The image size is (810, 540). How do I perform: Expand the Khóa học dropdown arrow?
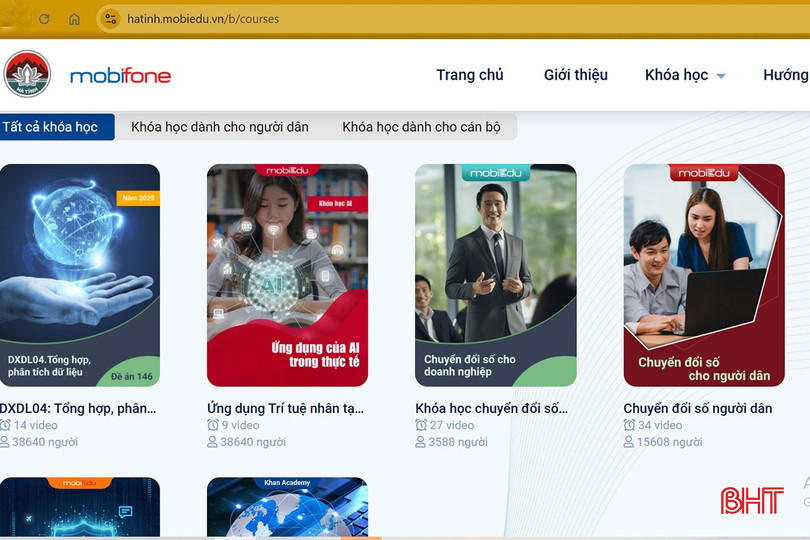(721, 76)
